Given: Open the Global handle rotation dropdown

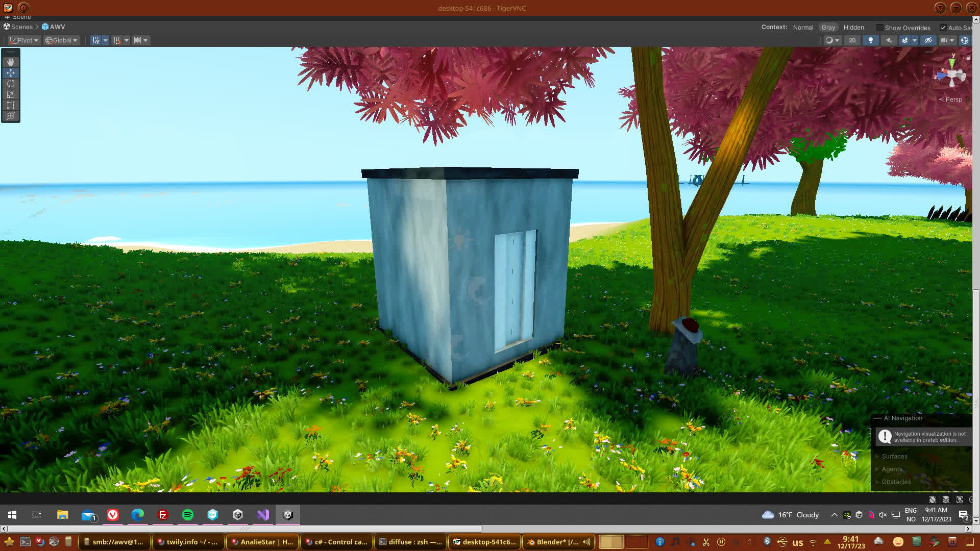Looking at the screenshot, I should pyautogui.click(x=61, y=40).
